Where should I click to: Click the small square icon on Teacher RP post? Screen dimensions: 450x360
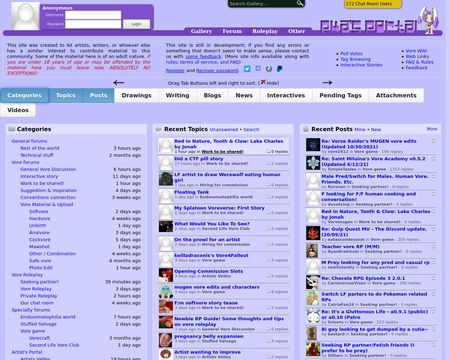tap(433, 247)
